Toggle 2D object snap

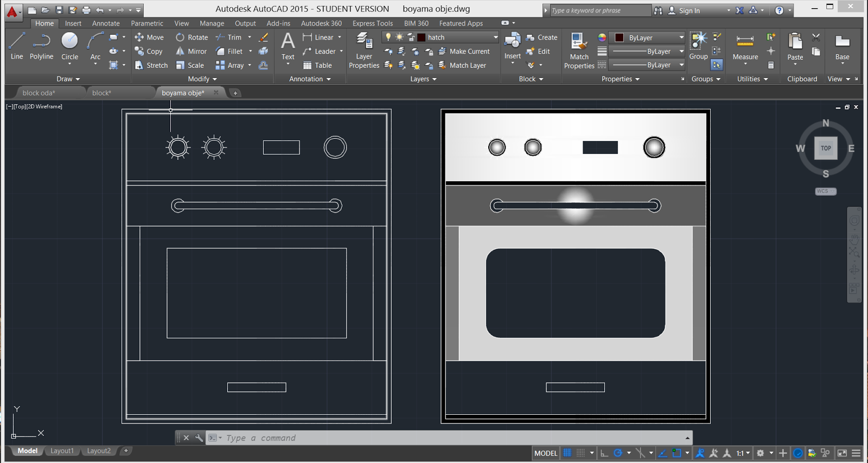(676, 453)
